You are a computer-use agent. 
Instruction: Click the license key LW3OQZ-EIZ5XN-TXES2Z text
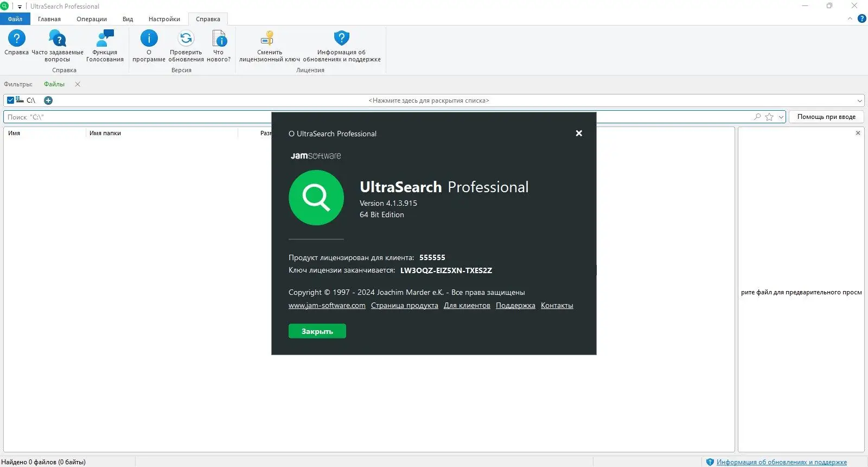pos(446,270)
